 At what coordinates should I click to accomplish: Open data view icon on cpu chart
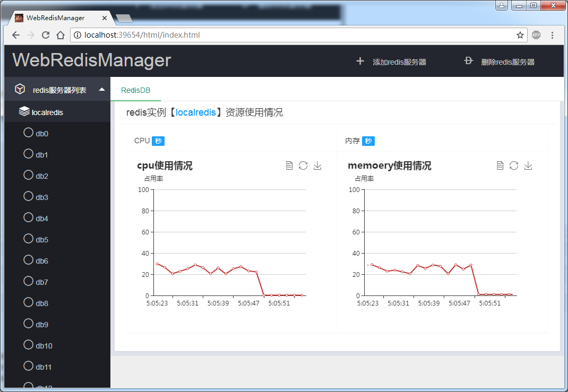(x=289, y=165)
